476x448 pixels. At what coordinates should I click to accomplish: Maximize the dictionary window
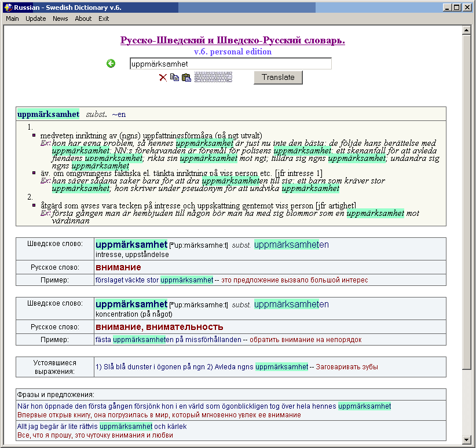[457, 8]
